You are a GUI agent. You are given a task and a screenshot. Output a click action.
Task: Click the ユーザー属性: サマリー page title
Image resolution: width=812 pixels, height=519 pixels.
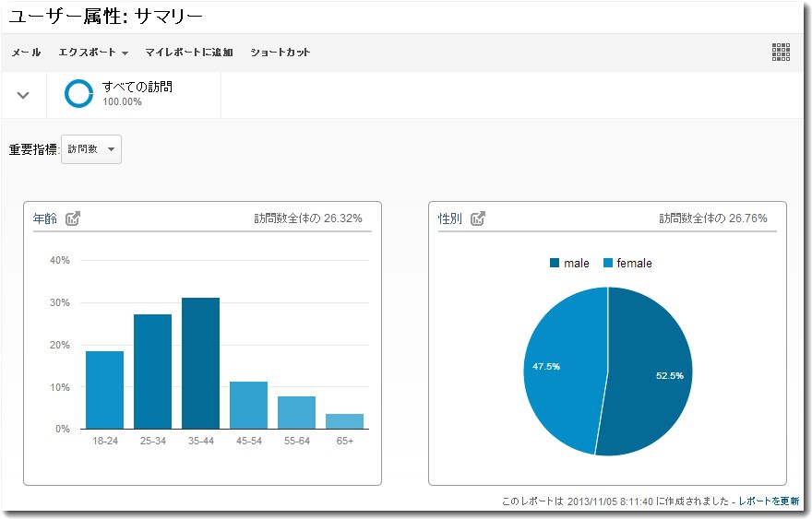pyautogui.click(x=105, y=17)
